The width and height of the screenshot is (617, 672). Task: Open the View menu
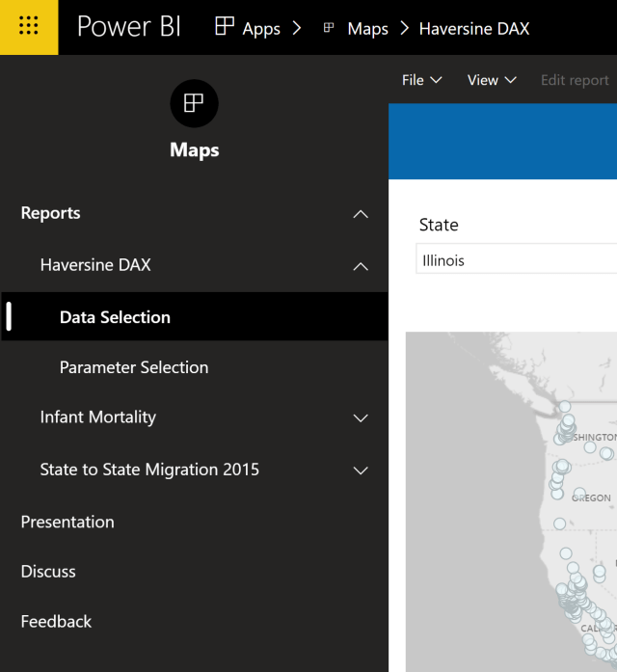[492, 80]
